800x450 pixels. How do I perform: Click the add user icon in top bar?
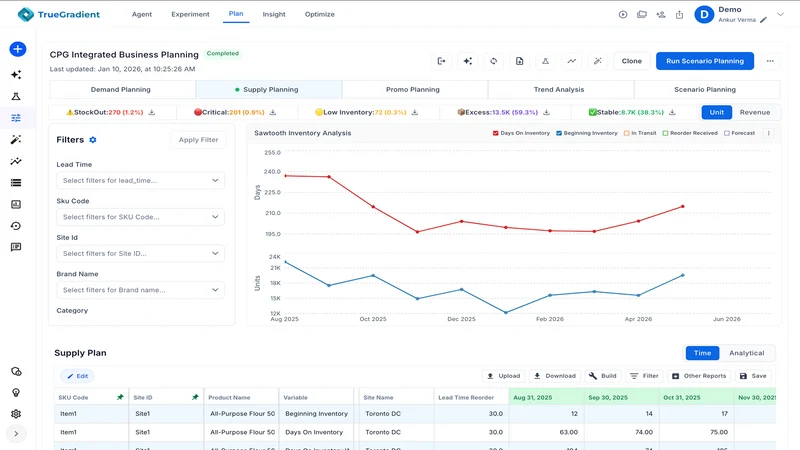[661, 14]
